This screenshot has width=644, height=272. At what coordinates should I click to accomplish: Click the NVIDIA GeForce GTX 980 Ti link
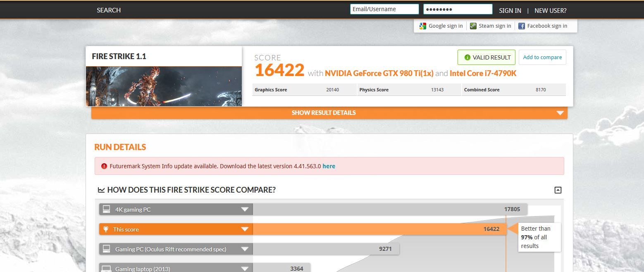click(x=379, y=74)
